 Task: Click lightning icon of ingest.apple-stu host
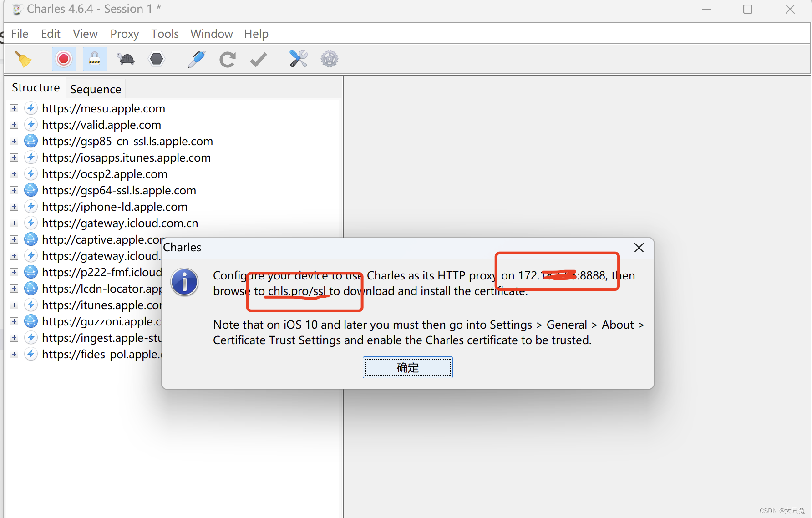point(31,338)
